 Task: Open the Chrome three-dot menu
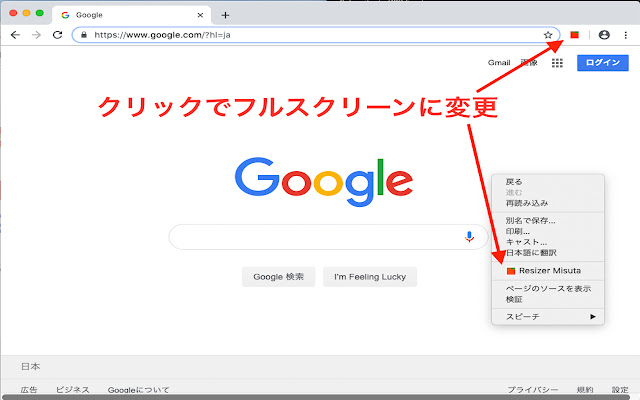point(625,35)
